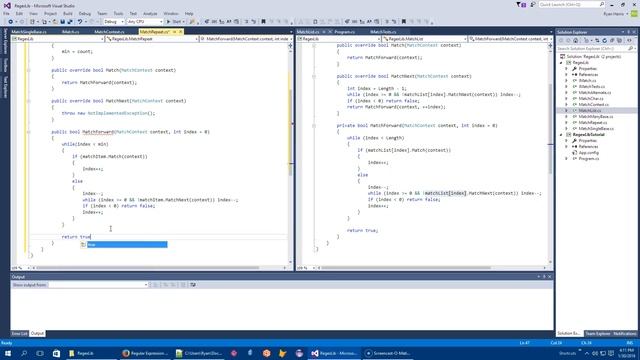Collapse the RegexLib project node
The height and width of the screenshot is (360, 640).
pos(561,63)
